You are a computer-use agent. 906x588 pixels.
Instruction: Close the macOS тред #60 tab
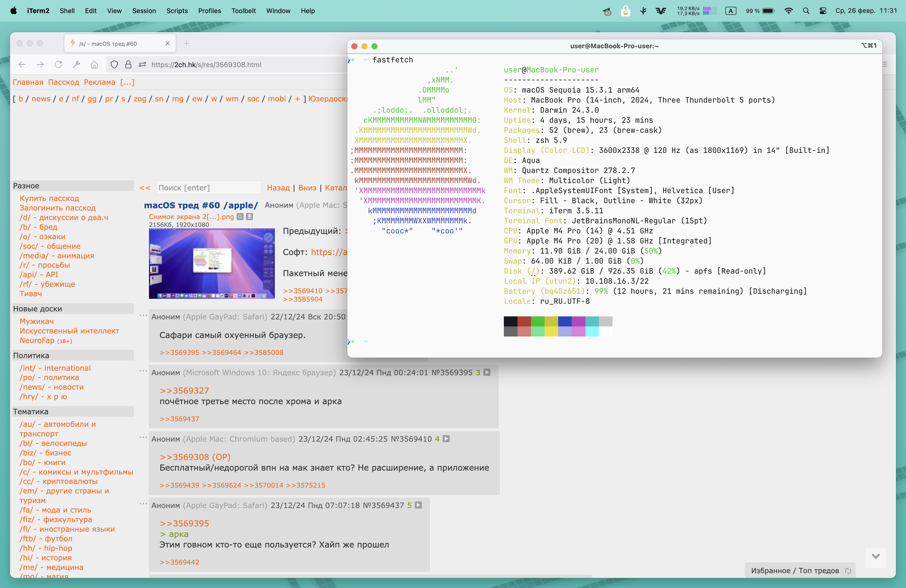[x=168, y=43]
